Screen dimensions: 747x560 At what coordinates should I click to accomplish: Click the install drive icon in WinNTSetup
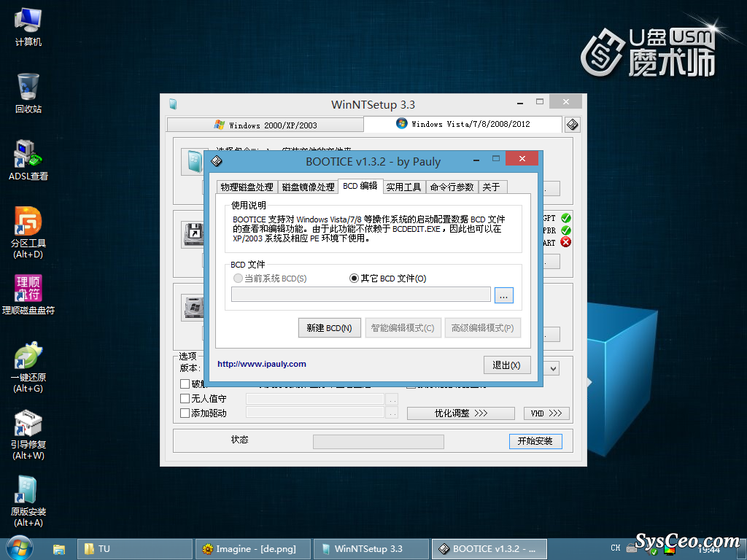(193, 308)
